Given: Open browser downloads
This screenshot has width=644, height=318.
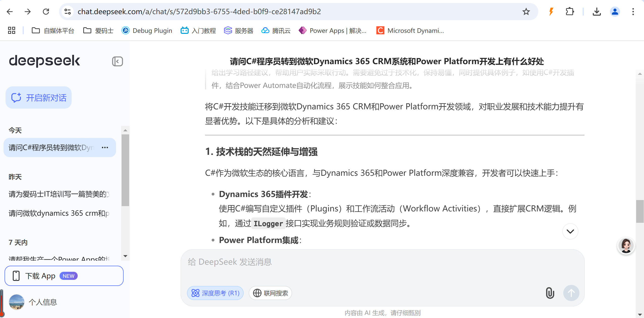Looking at the screenshot, I should pos(597,12).
